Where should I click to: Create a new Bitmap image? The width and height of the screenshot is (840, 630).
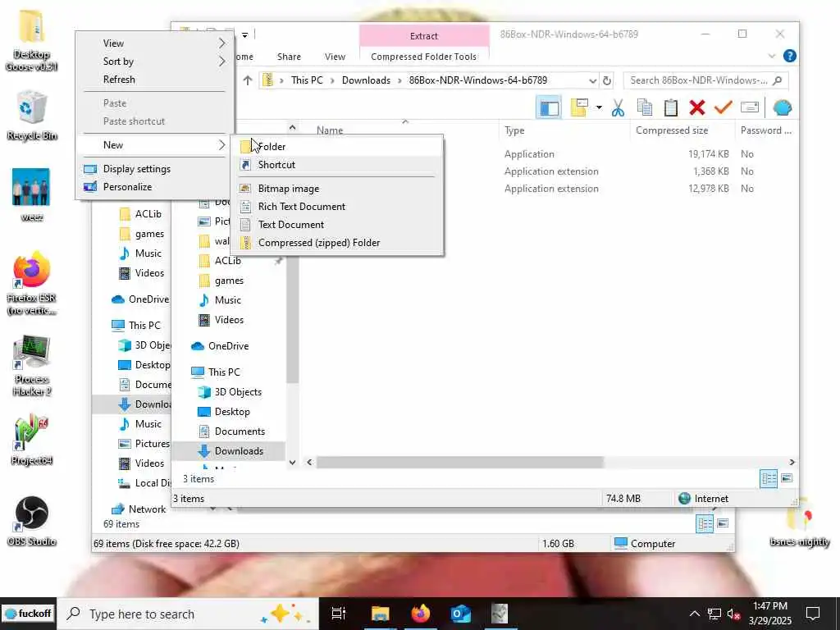pyautogui.click(x=337, y=189)
